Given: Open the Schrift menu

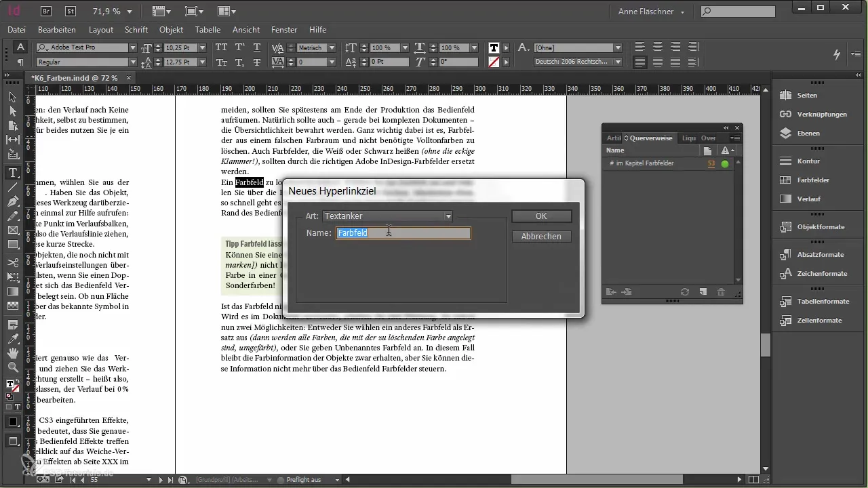Looking at the screenshot, I should click(136, 30).
